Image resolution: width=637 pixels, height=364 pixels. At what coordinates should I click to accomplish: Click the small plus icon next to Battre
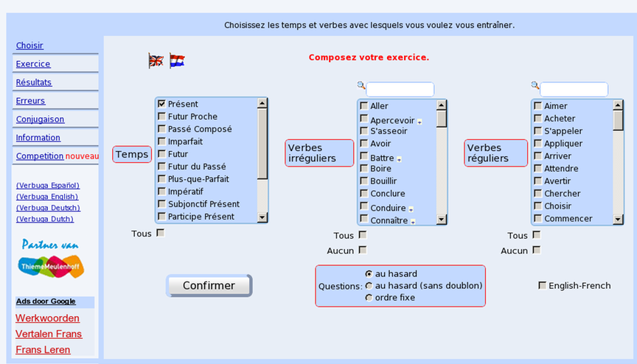coord(399,159)
